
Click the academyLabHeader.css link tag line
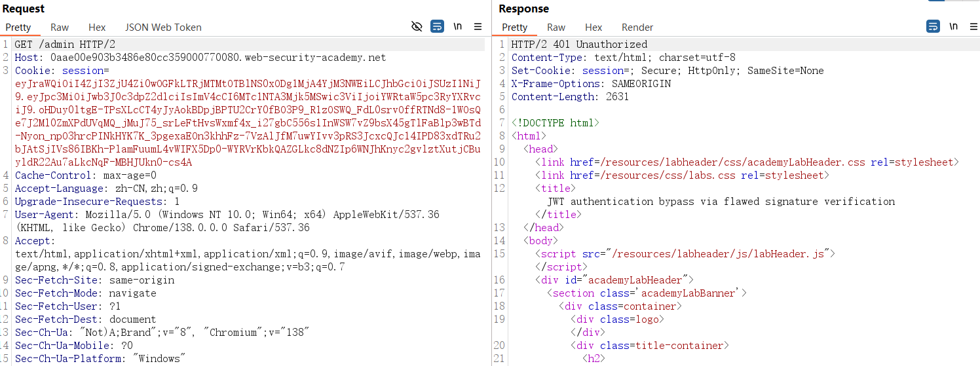(x=747, y=162)
